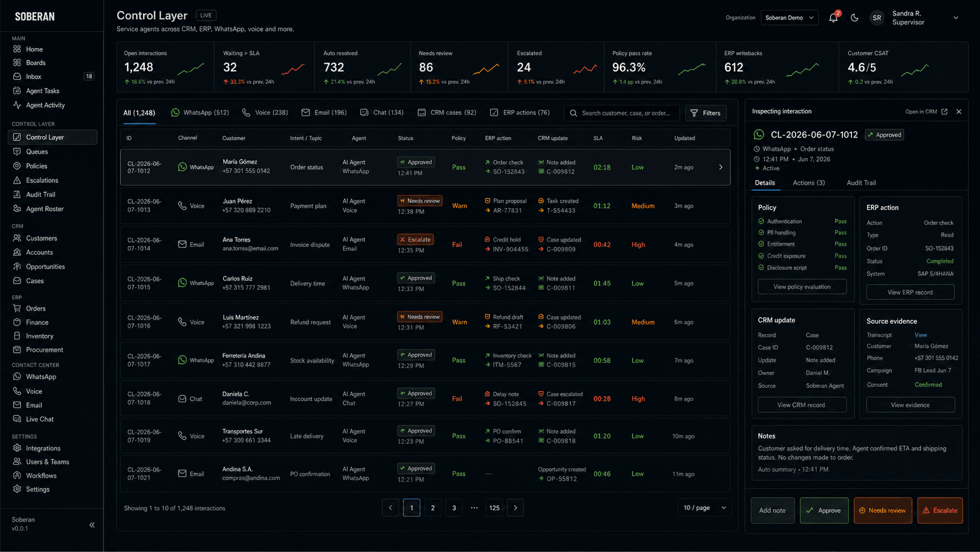Open the ERP Orders cart icon
The height and width of the screenshot is (552, 980).
pyautogui.click(x=17, y=309)
